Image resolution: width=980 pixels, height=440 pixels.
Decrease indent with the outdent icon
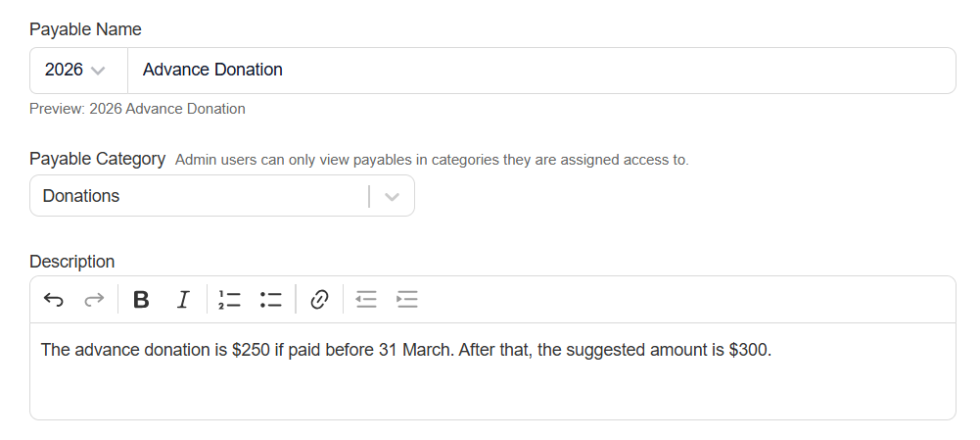[366, 300]
